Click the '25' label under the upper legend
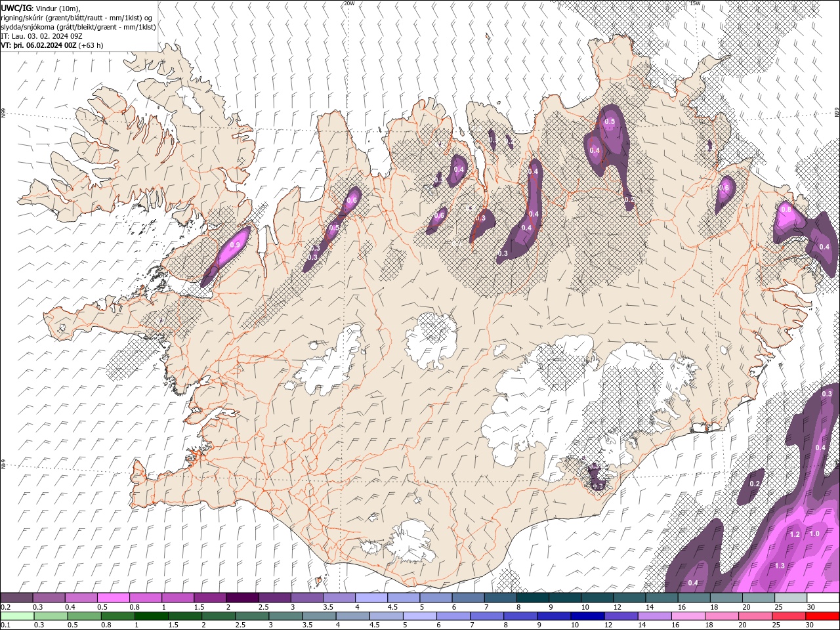The height and width of the screenshot is (630, 840). tap(779, 607)
